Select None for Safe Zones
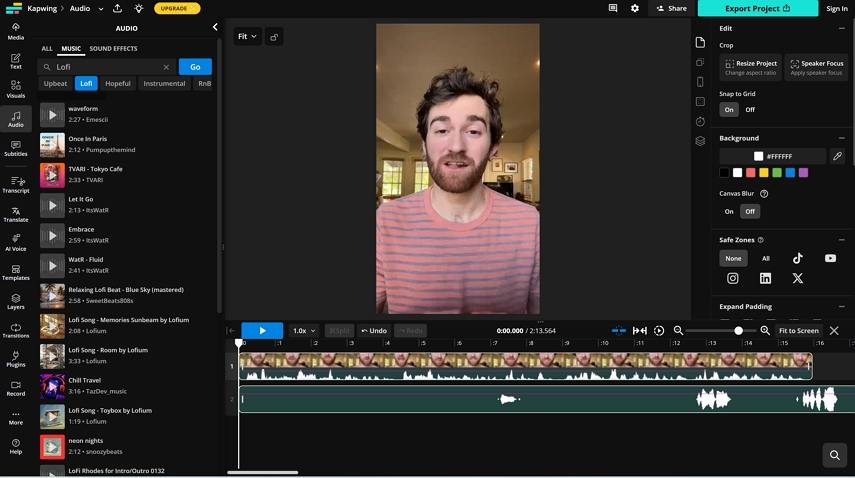 [733, 258]
